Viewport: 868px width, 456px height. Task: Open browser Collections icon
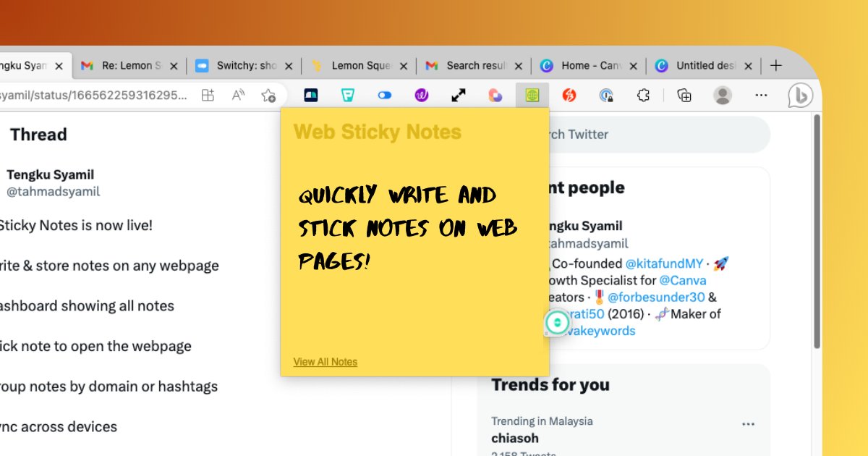(x=683, y=95)
